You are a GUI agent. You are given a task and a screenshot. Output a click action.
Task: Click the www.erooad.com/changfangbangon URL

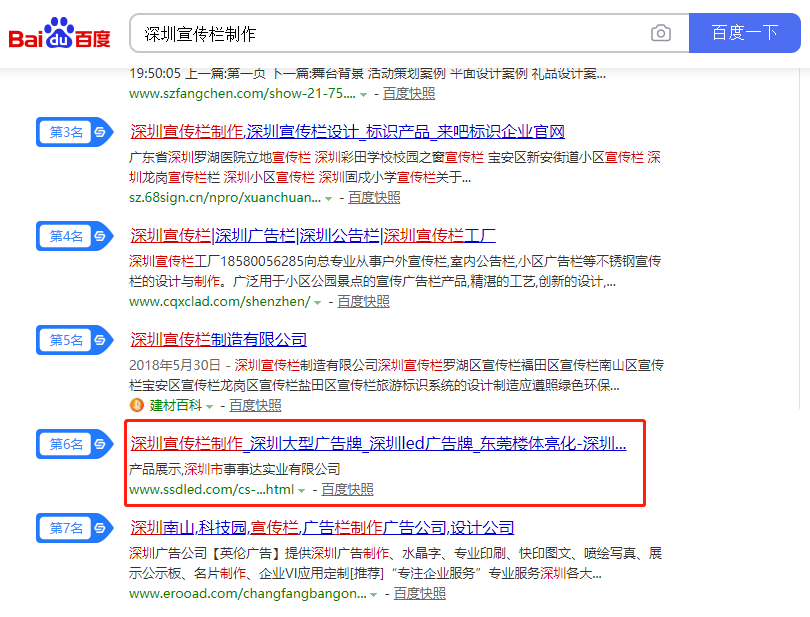click(x=247, y=593)
